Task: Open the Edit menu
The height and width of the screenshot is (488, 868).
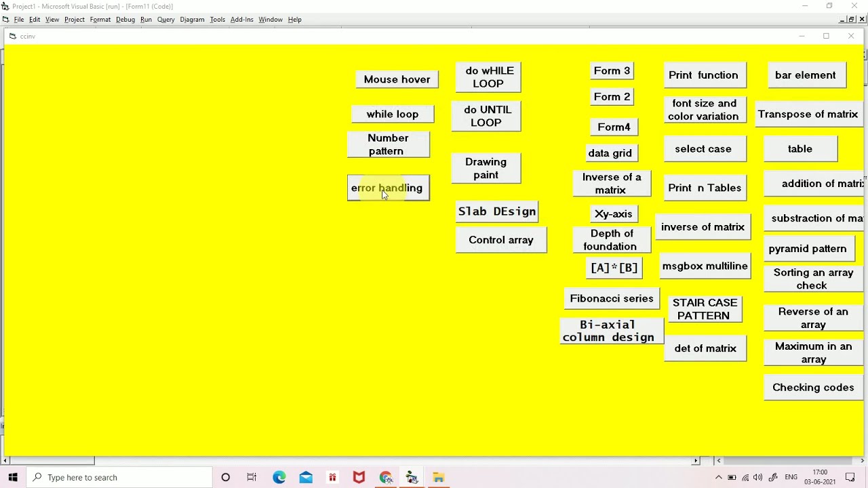Action: (x=35, y=20)
